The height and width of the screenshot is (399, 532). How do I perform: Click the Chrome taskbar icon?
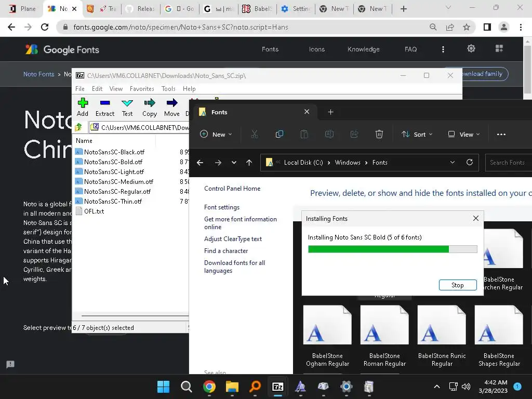209,387
